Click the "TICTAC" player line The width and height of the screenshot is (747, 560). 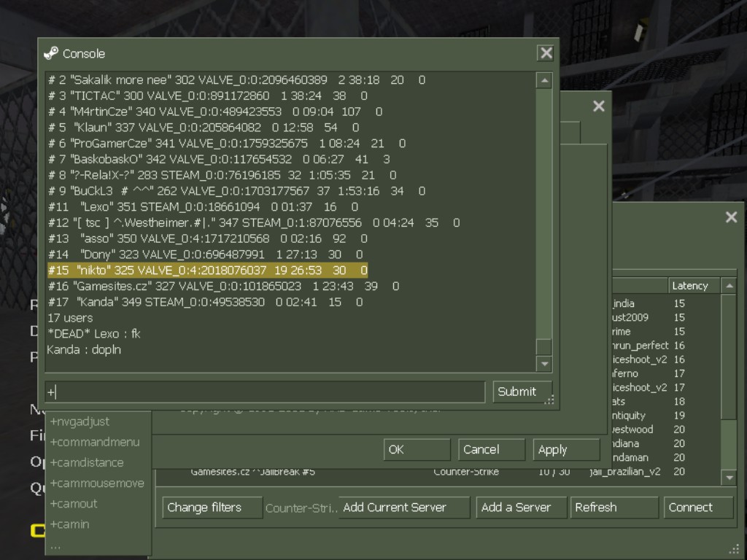208,96
